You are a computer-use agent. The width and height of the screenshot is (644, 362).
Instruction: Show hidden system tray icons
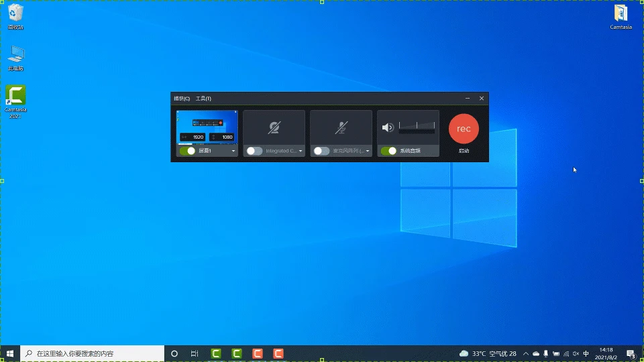pos(526,353)
